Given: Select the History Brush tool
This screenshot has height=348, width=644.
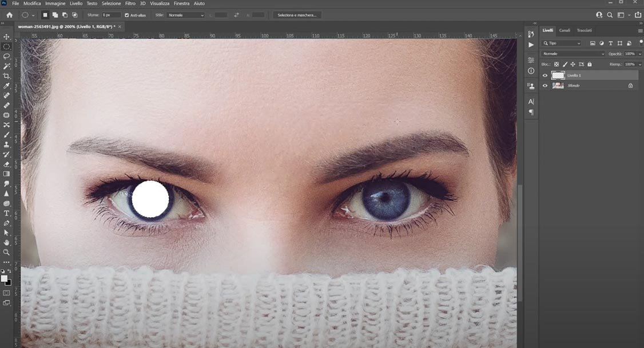Looking at the screenshot, I should coord(6,154).
